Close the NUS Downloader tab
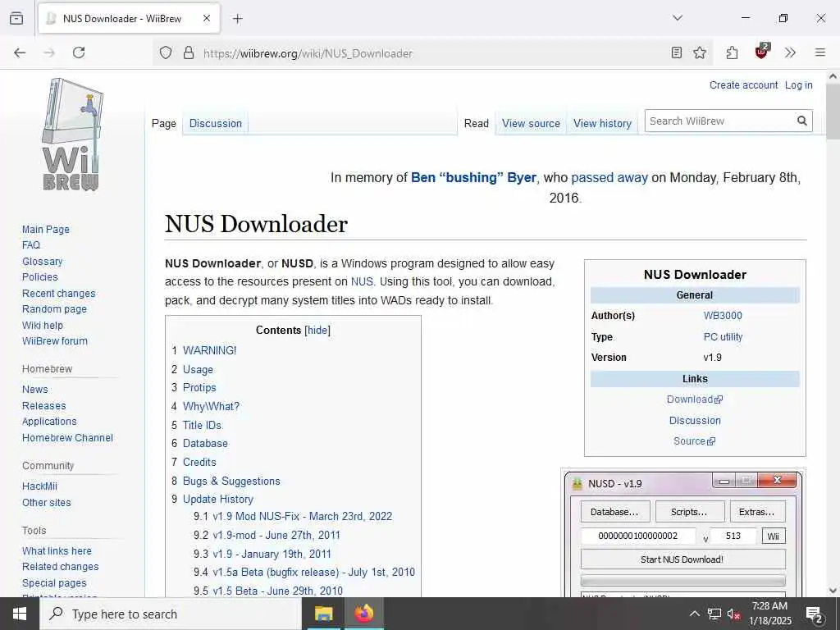Screen dimensions: 840x630 (207, 18)
